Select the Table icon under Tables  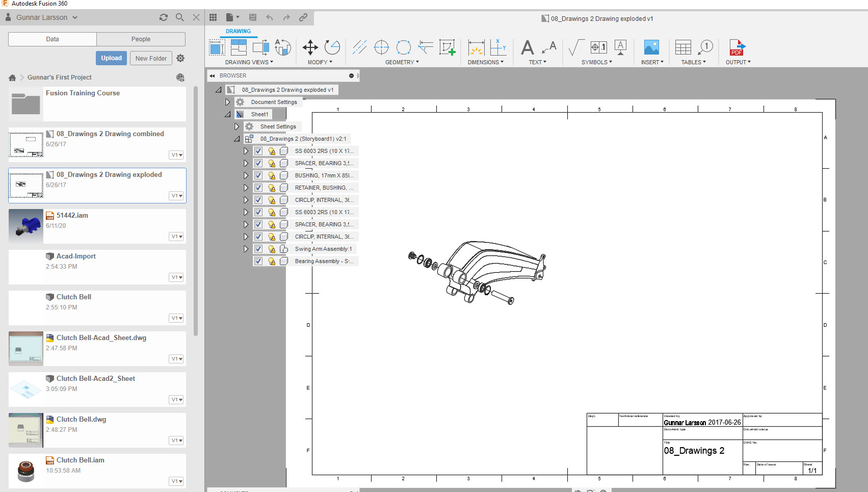[682, 47]
